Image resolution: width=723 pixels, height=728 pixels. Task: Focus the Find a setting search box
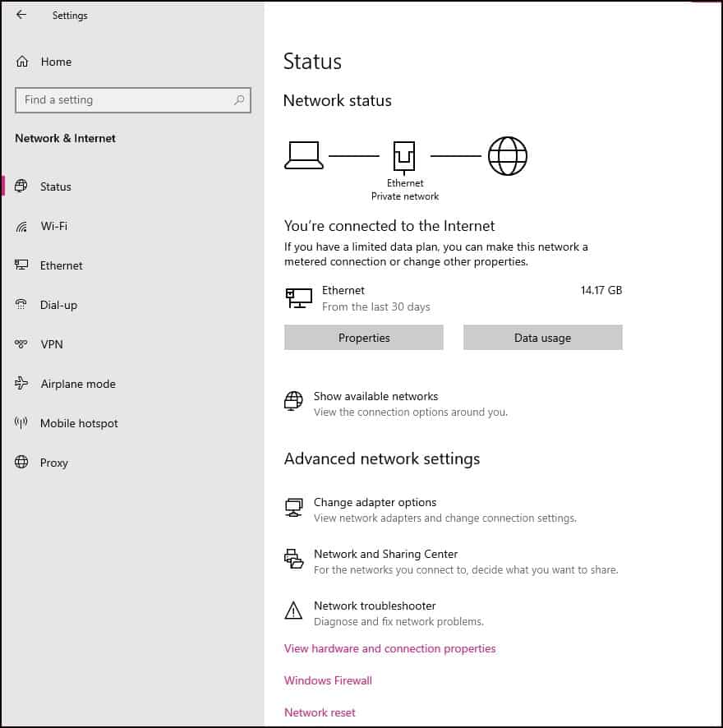[123, 100]
